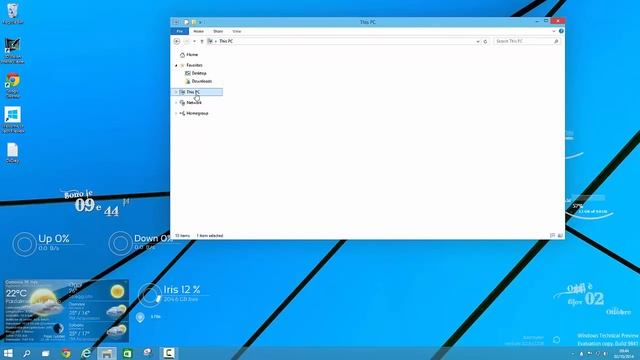Click the File Explorer taskbar button
The width and height of the screenshot is (640, 360).
point(107,353)
